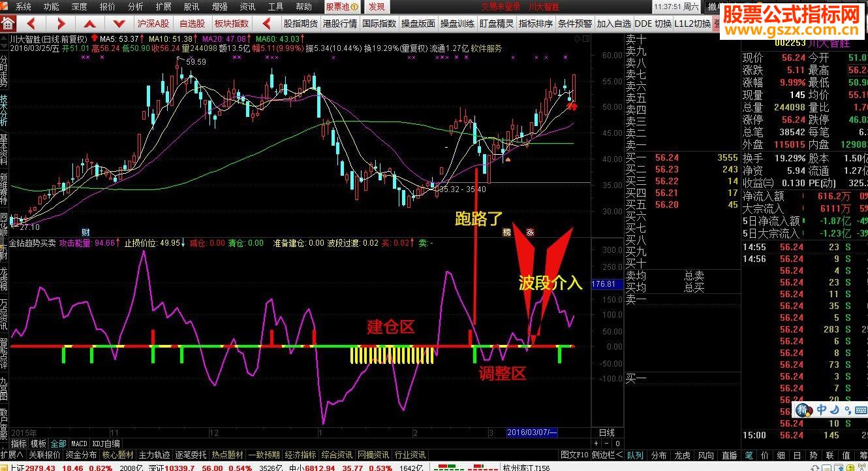
Task: Select the 直播 tab in right panel
Action: pyautogui.click(x=729, y=455)
